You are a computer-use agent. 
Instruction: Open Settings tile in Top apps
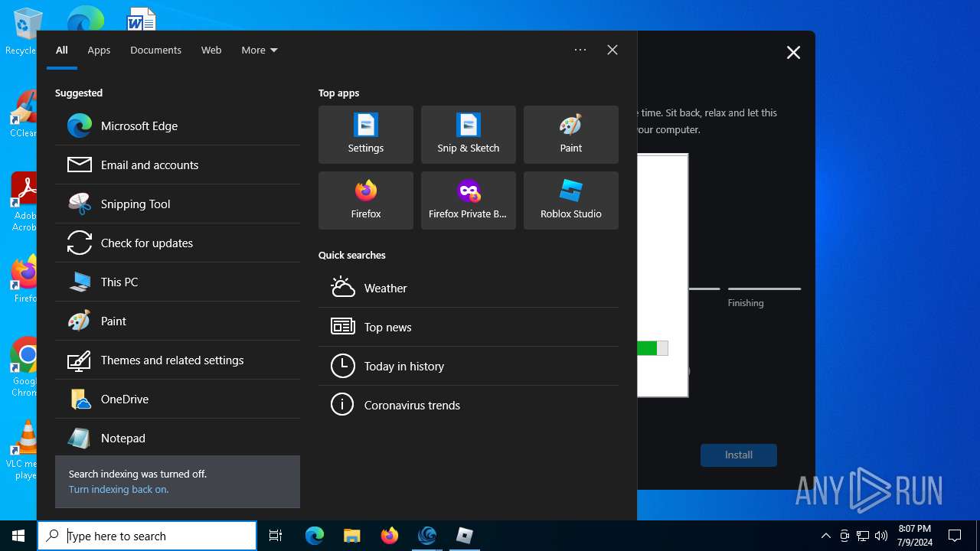tap(366, 135)
